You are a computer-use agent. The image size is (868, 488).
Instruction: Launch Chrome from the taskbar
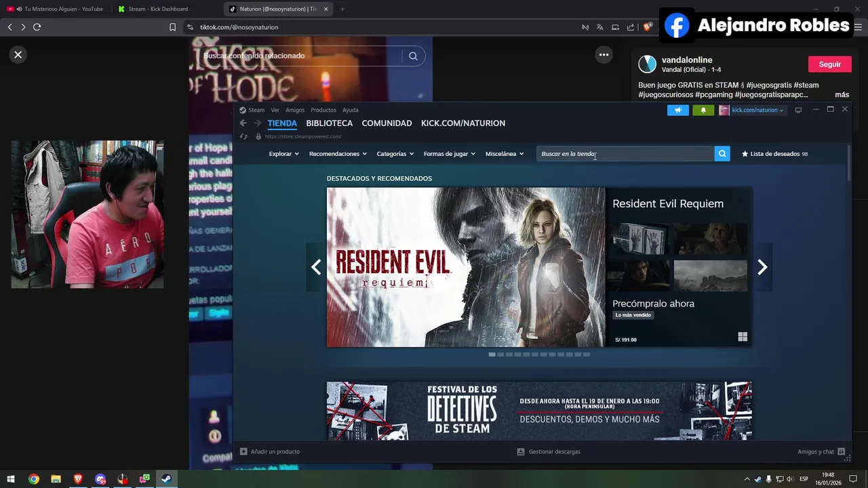33,479
